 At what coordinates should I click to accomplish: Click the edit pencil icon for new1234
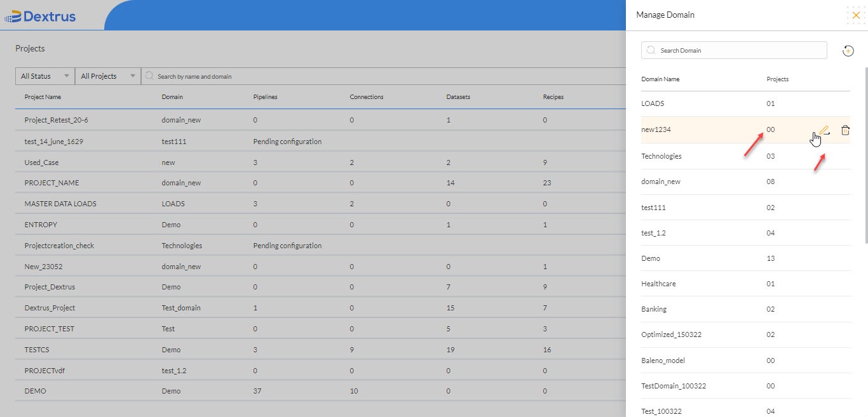click(x=824, y=130)
